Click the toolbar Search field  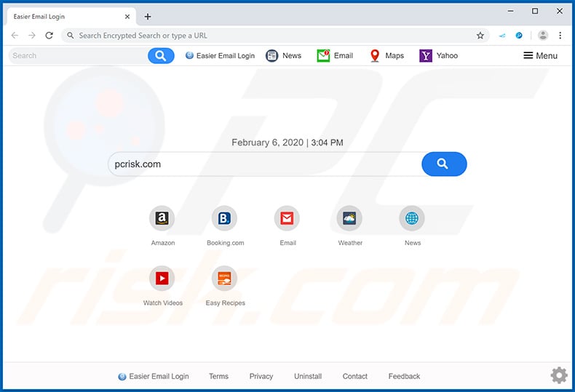78,56
